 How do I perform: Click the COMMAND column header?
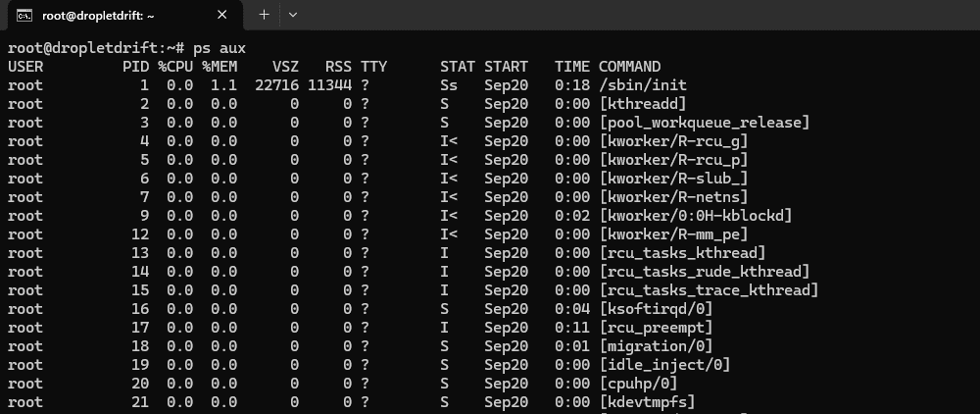tap(629, 67)
